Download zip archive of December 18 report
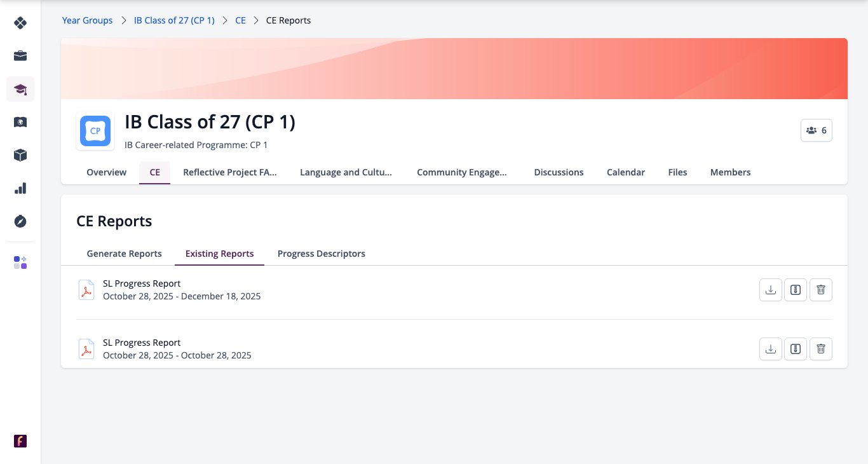This screenshot has height=464, width=868. 796,290
